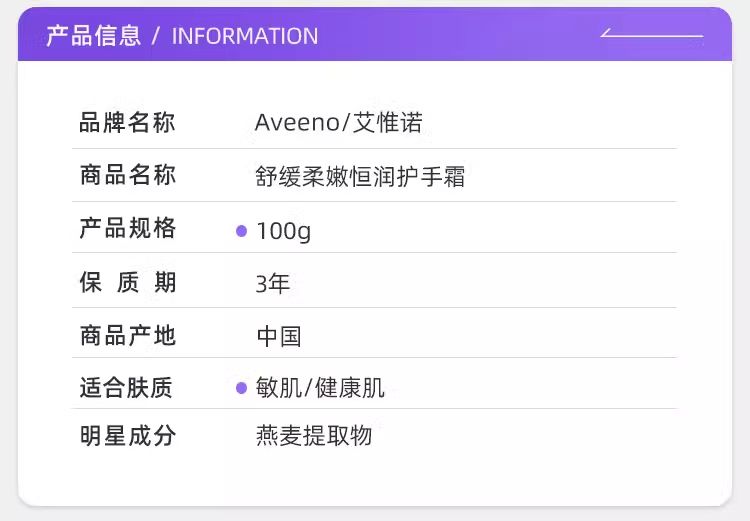The image size is (750, 521).
Task: Click the 适合肤质 label
Action: pyautogui.click(x=127, y=387)
